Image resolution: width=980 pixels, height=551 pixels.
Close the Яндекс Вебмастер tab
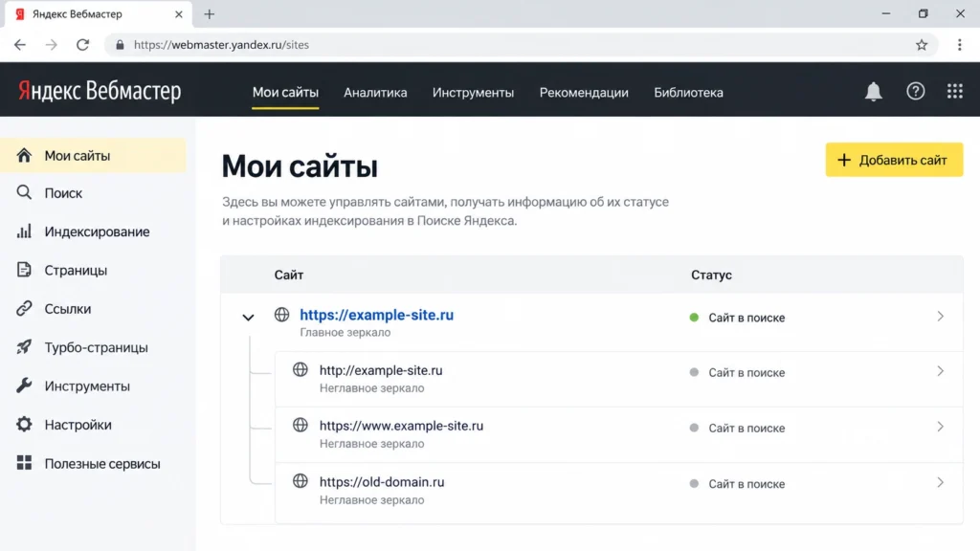pos(179,13)
